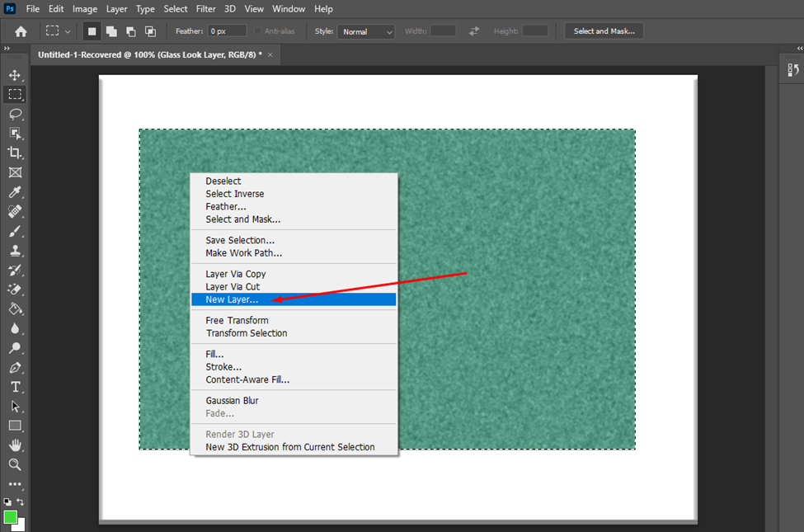
Task: Open the Layer menu
Action: tap(117, 9)
